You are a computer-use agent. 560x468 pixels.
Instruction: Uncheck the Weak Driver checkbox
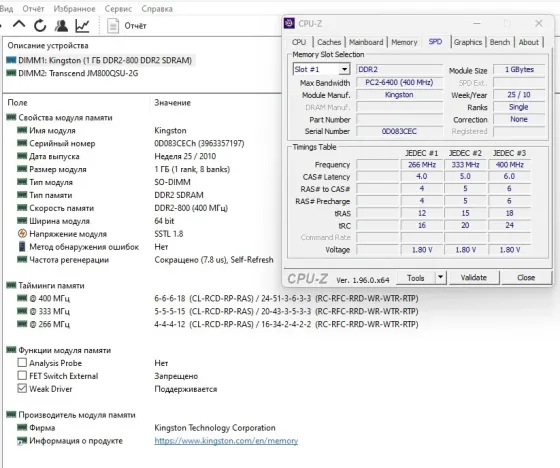[x=22, y=388]
